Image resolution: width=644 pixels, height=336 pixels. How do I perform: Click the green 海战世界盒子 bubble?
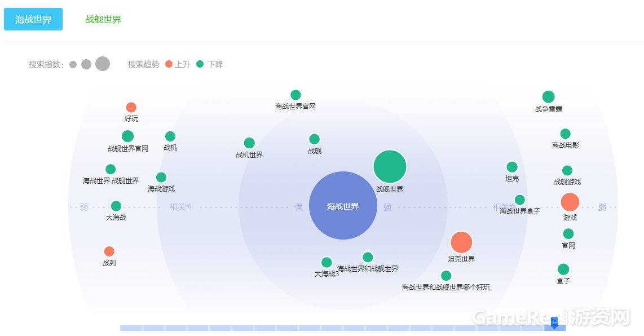pyautogui.click(x=519, y=200)
